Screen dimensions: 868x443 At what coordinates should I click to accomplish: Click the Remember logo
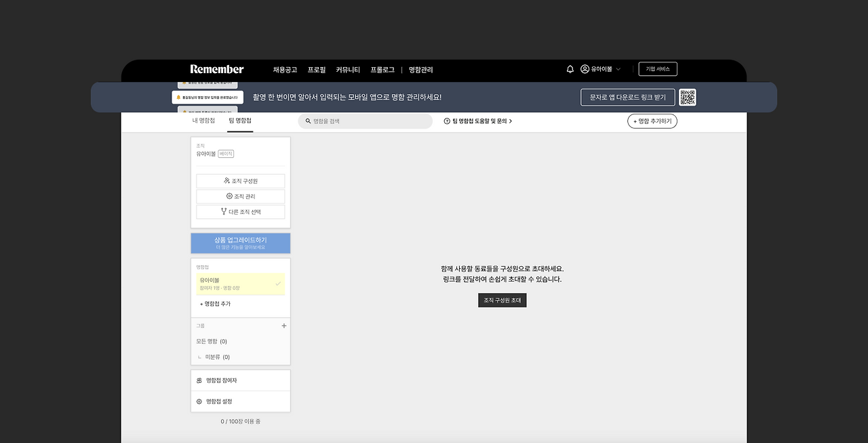click(x=217, y=69)
